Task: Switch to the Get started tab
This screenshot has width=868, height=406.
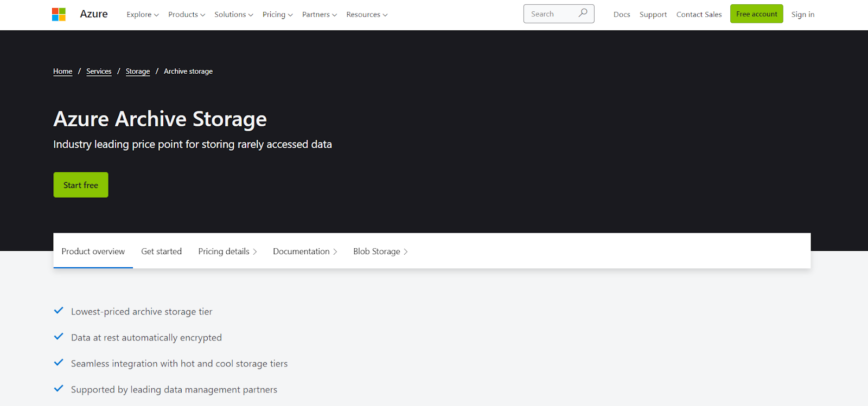Action: (x=162, y=251)
